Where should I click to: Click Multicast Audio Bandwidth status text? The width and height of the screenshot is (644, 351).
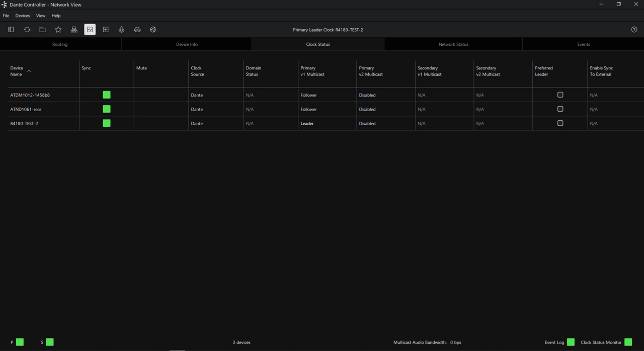click(x=427, y=342)
